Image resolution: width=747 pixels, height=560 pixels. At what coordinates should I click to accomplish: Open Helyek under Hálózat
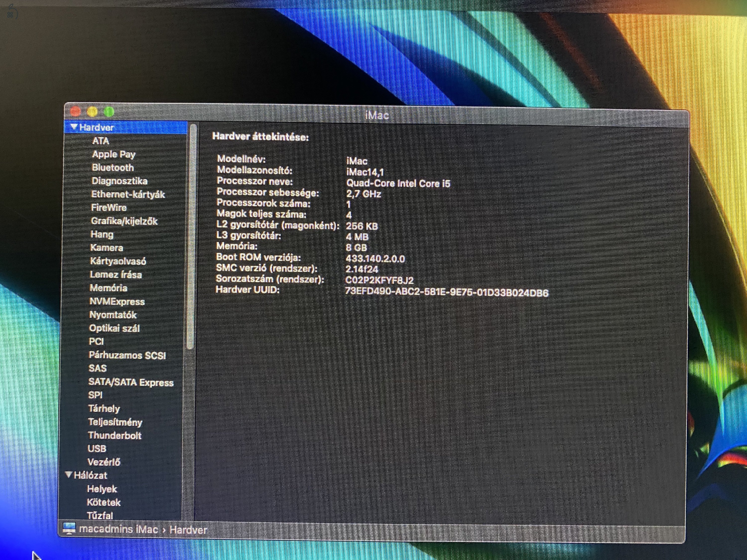point(102,489)
